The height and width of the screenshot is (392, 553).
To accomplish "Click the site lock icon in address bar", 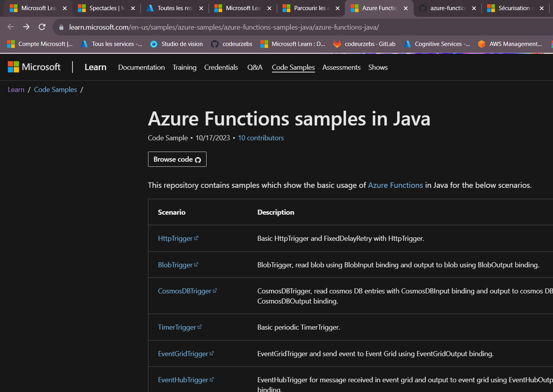I will (61, 27).
